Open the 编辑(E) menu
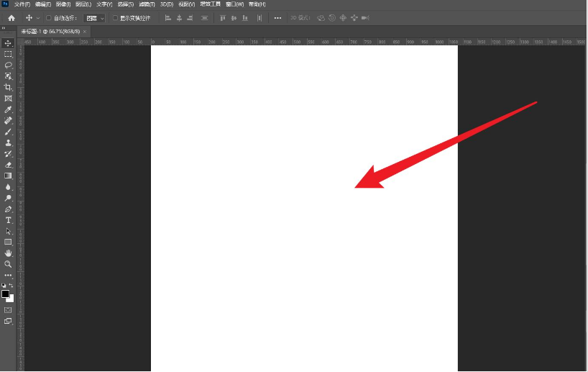 click(x=42, y=4)
